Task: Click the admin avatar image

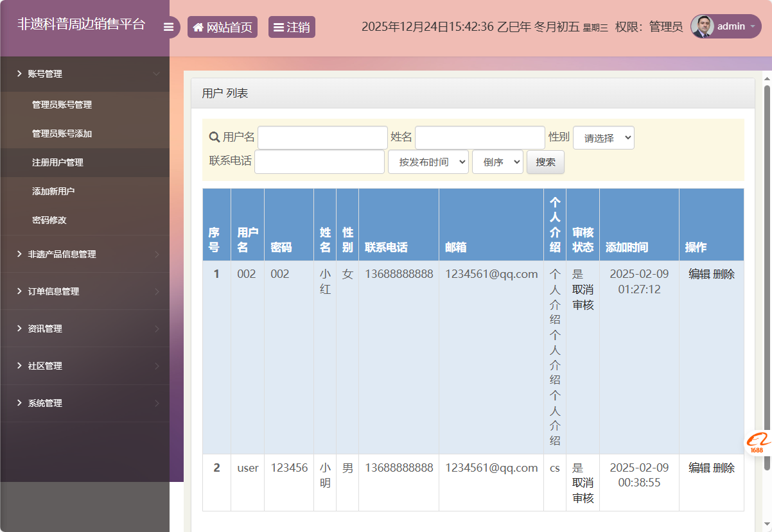Action: pos(703,26)
